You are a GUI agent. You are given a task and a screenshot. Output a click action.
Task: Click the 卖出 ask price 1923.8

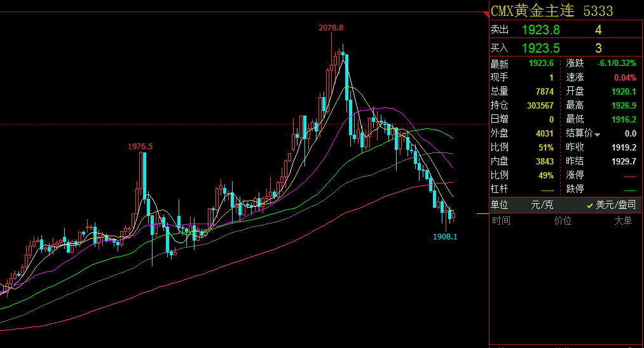[x=541, y=30]
